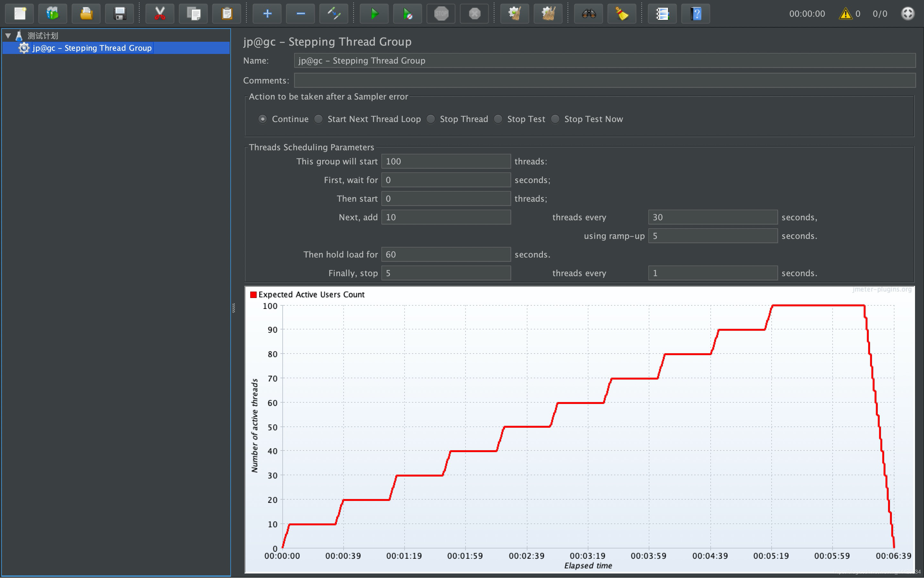This screenshot has height=578, width=924.
Task: Save the test plan with the floppy icon
Action: click(119, 14)
